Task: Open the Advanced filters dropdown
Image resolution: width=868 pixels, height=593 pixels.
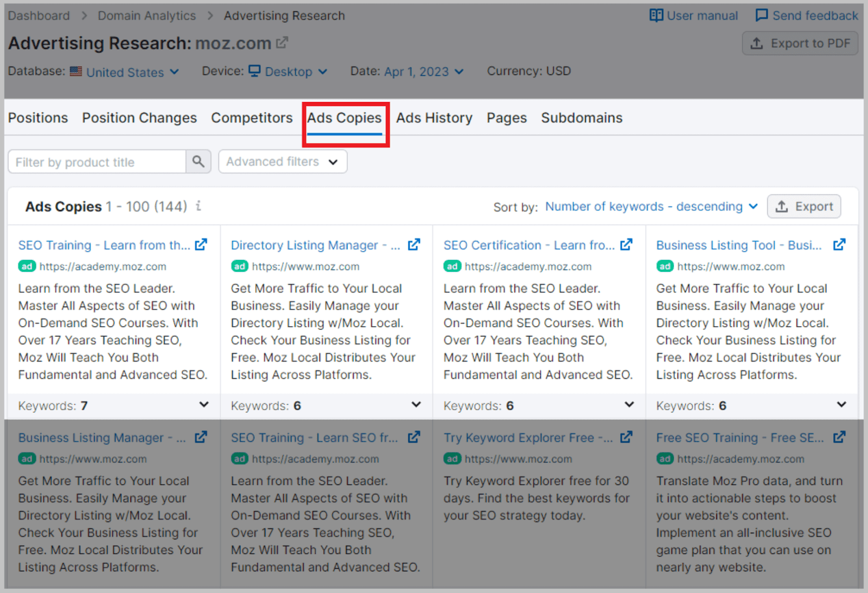Action: [x=283, y=162]
